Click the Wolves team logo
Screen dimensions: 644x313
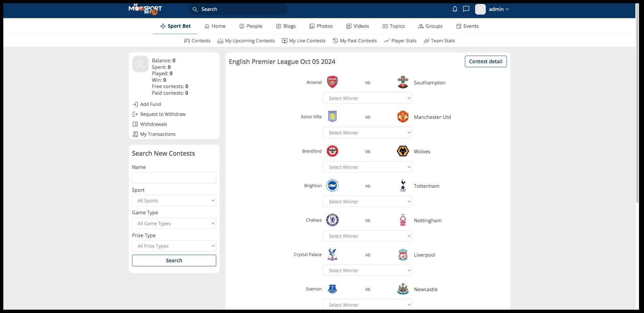coord(403,151)
